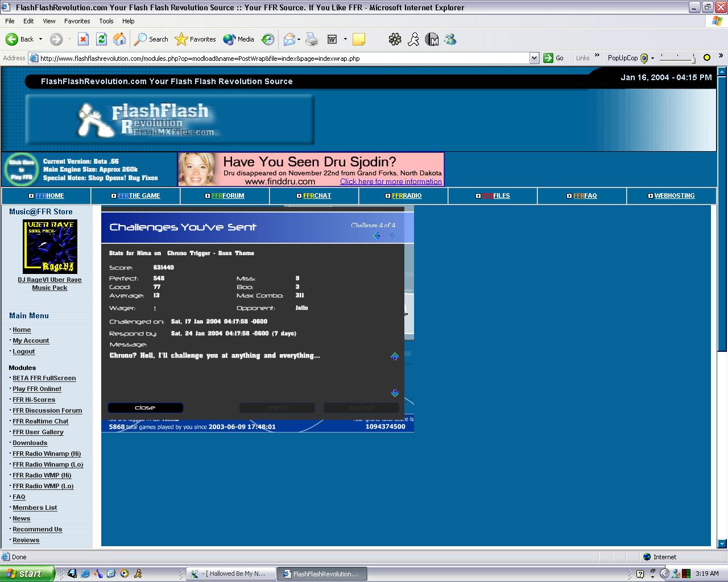This screenshot has height=582, width=728.
Task: Adjust the PopUpCop slider
Action: coord(677,58)
